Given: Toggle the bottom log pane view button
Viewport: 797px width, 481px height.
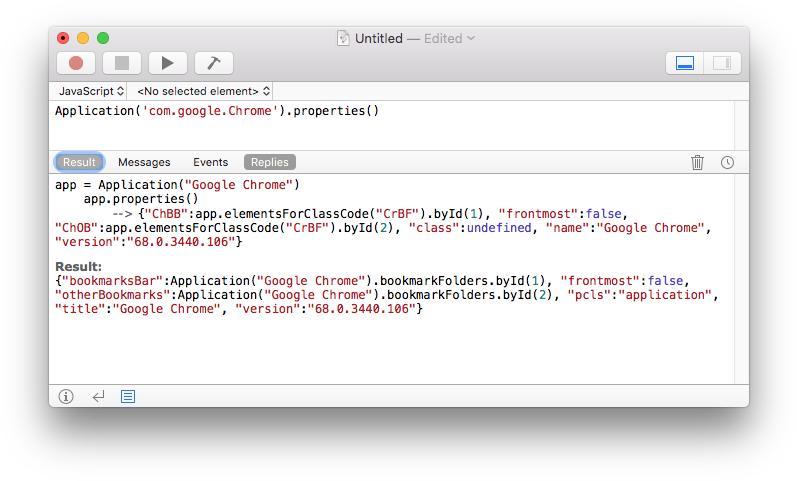Looking at the screenshot, I should tap(685, 63).
